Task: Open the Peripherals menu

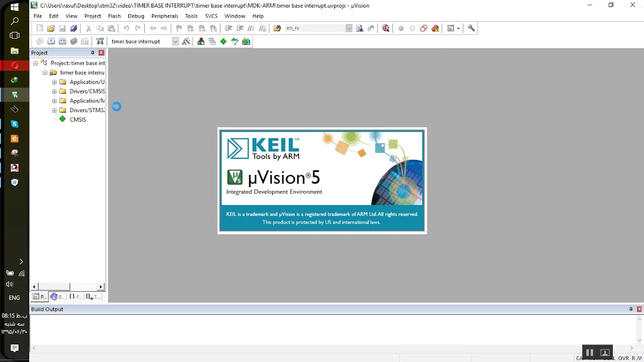Action: pyautogui.click(x=165, y=16)
